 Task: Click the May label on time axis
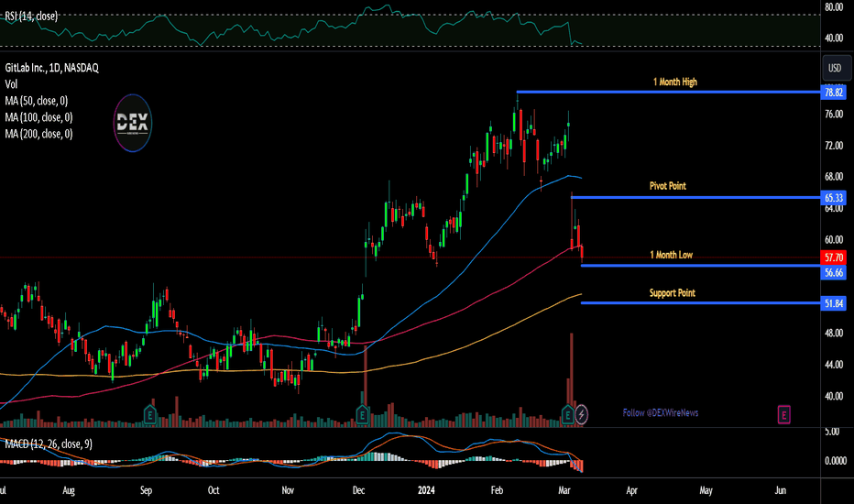coord(706,490)
